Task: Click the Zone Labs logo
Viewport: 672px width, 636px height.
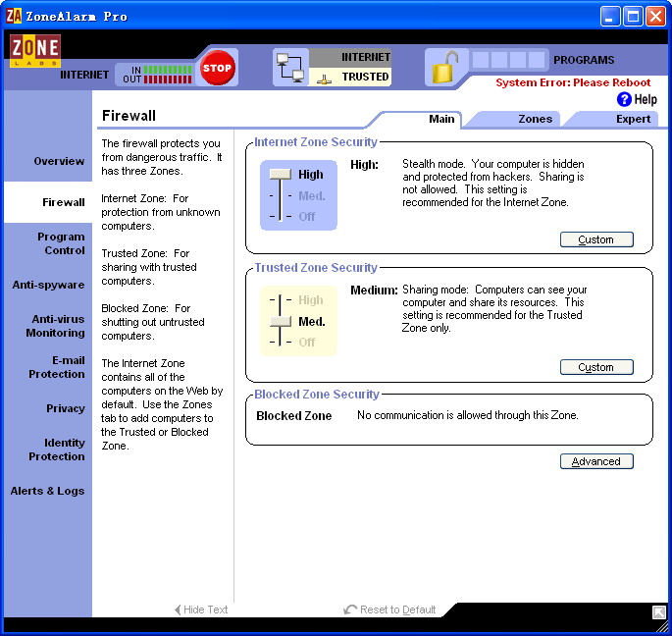Action: (35, 51)
